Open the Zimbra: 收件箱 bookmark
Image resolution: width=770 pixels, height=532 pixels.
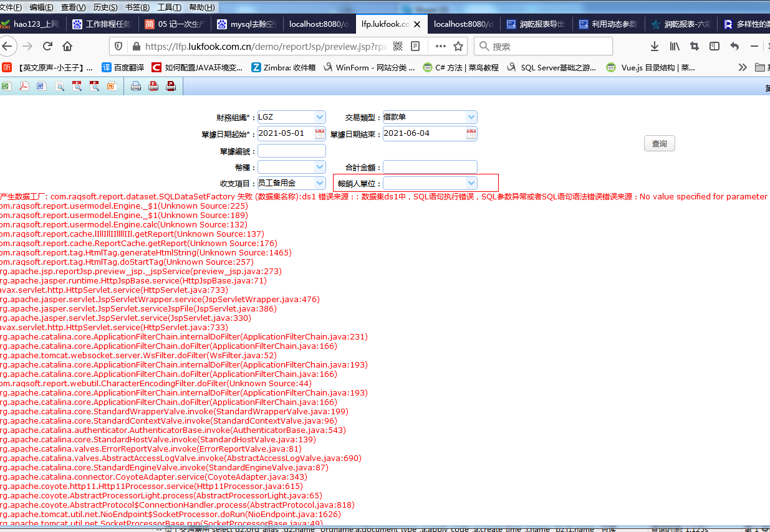[283, 67]
